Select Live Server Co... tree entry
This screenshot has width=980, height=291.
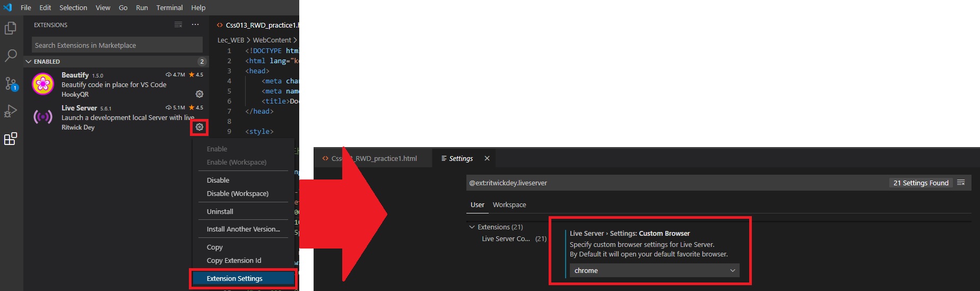coord(506,238)
